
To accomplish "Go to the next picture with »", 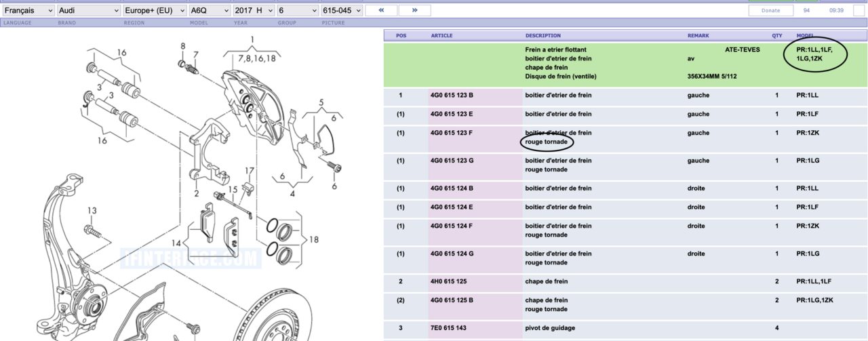I will [x=414, y=10].
